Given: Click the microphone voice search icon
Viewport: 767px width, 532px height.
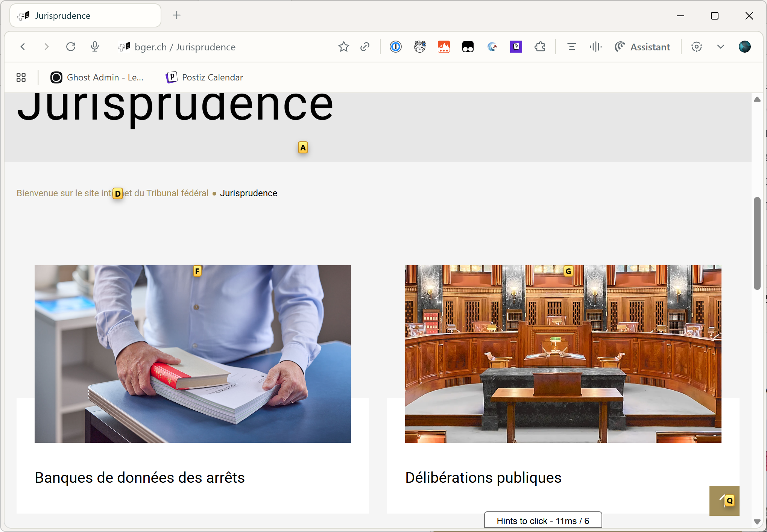Looking at the screenshot, I should click(95, 47).
